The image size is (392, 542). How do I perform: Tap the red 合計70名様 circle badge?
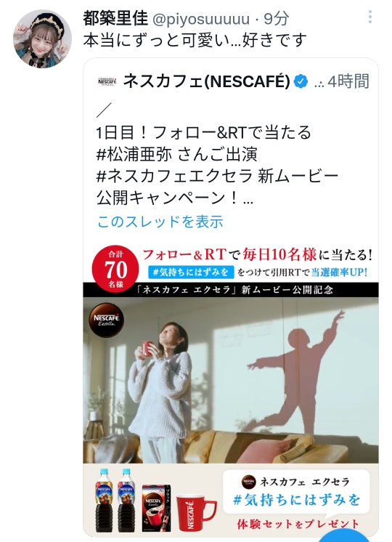point(115,270)
